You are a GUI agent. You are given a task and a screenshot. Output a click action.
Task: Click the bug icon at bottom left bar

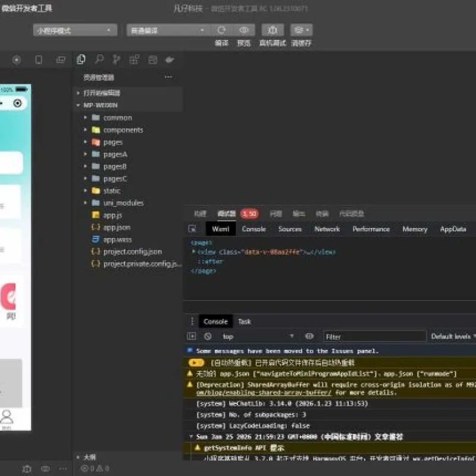click(x=27, y=469)
